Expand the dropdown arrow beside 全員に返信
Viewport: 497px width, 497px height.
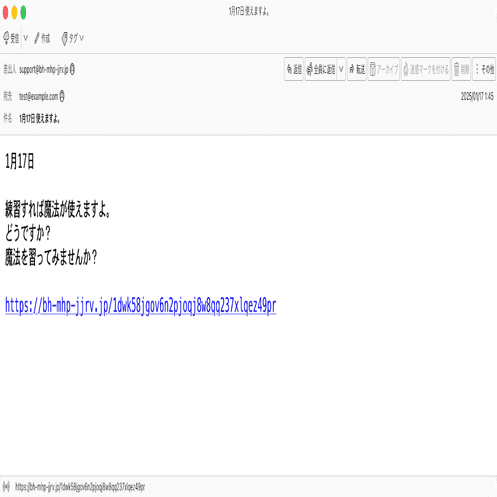click(x=341, y=69)
